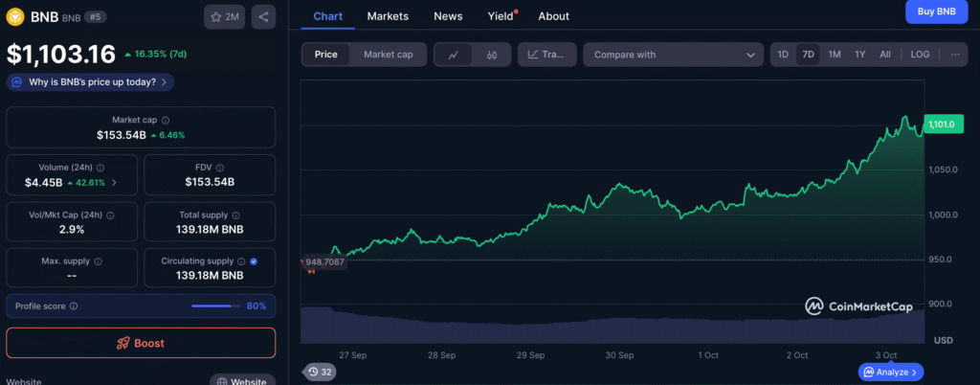Expand Volume (24h) details chevron

(114, 183)
